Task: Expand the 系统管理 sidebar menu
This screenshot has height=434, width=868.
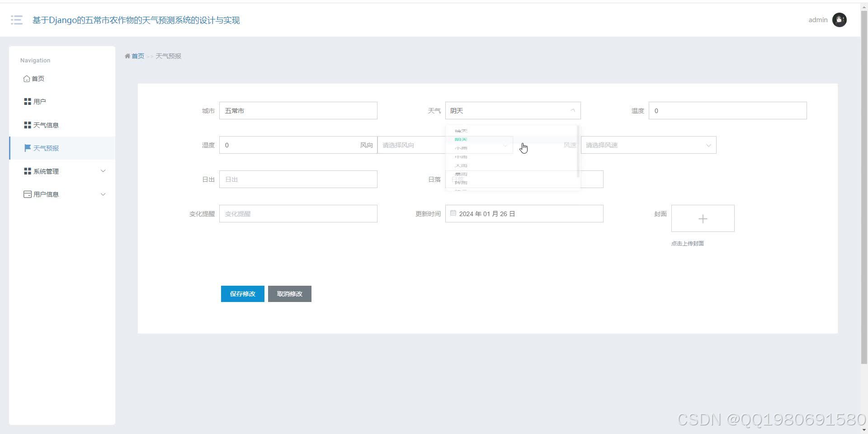Action: [x=62, y=171]
